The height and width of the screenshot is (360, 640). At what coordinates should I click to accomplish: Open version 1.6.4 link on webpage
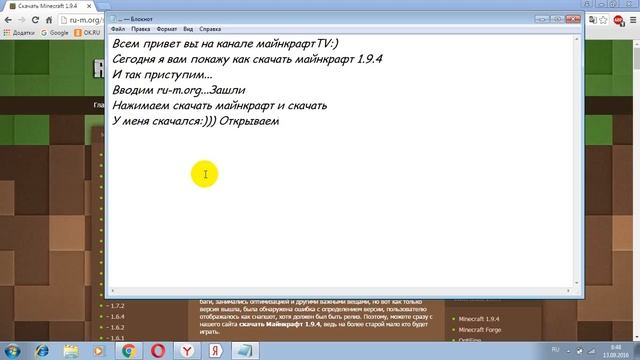(116, 317)
